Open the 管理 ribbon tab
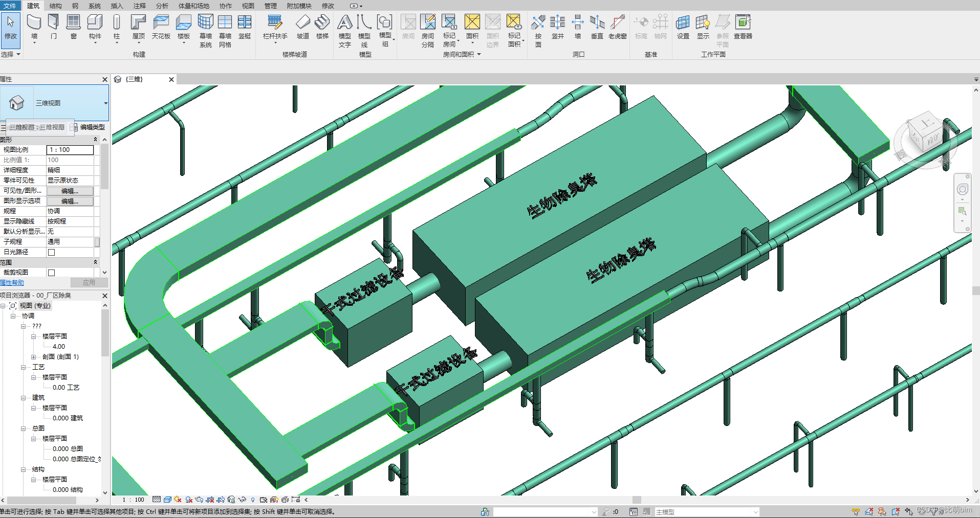The height and width of the screenshot is (518, 980). pyautogui.click(x=271, y=6)
